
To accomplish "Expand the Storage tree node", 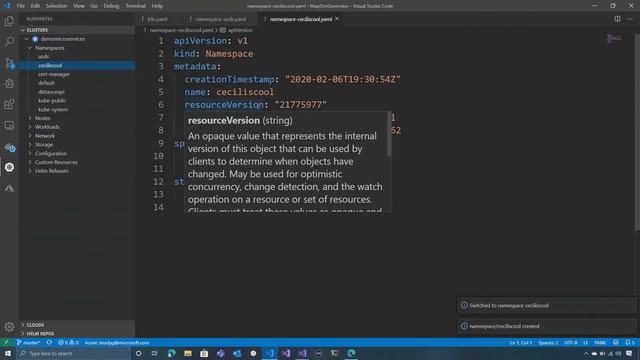I will point(30,144).
